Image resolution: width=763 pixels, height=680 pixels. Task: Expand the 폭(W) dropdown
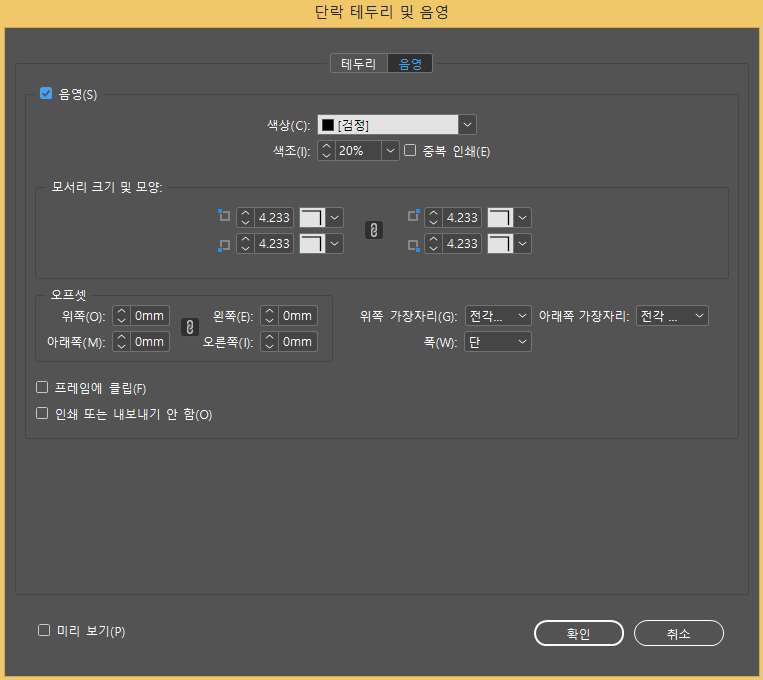498,342
